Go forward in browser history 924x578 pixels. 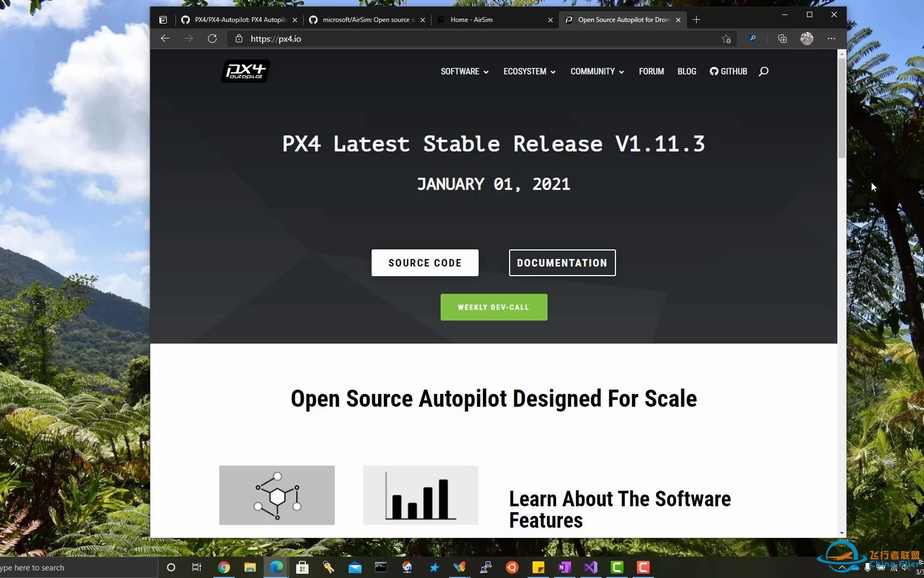pyautogui.click(x=188, y=39)
